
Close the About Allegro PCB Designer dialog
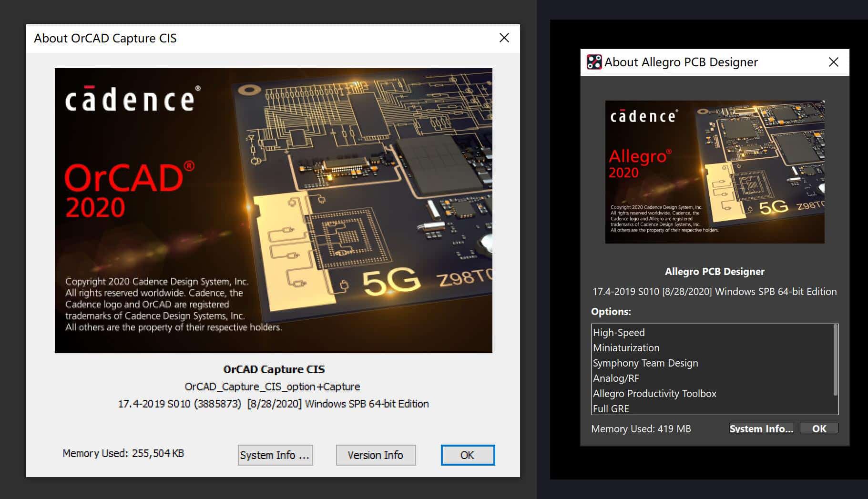click(x=834, y=62)
